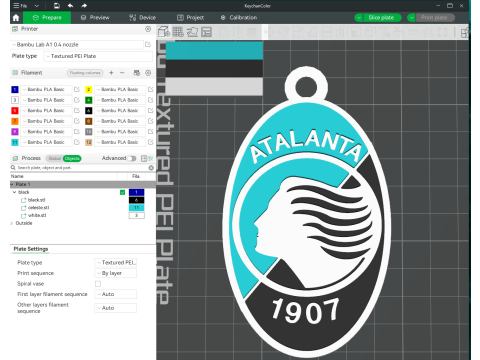The width and height of the screenshot is (480, 360).
Task: Open the Plate type Textured PEI Plate dropdown
Action: coord(98,56)
